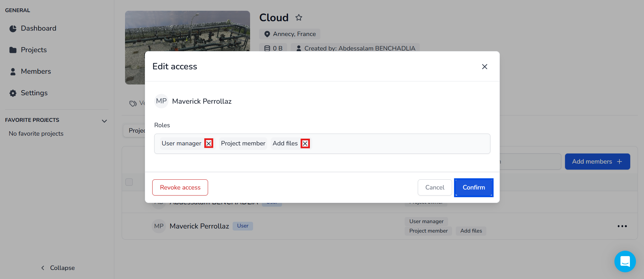Open the chat support widget
Screen dimensions: 644x279
pyautogui.click(x=625, y=261)
